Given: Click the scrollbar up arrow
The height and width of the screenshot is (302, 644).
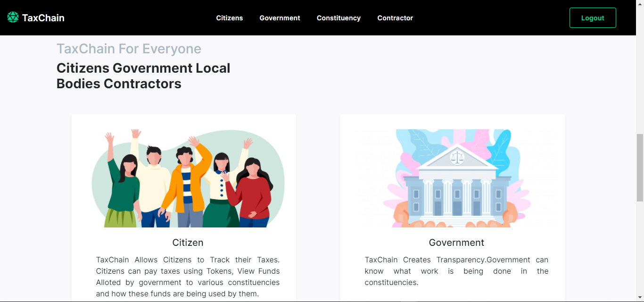Looking at the screenshot, I should point(640,4).
